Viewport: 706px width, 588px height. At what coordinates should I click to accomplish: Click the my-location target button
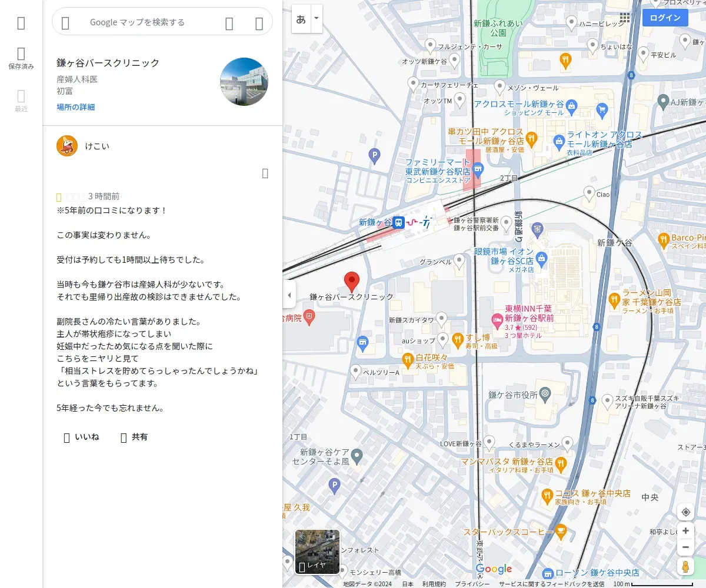point(685,512)
